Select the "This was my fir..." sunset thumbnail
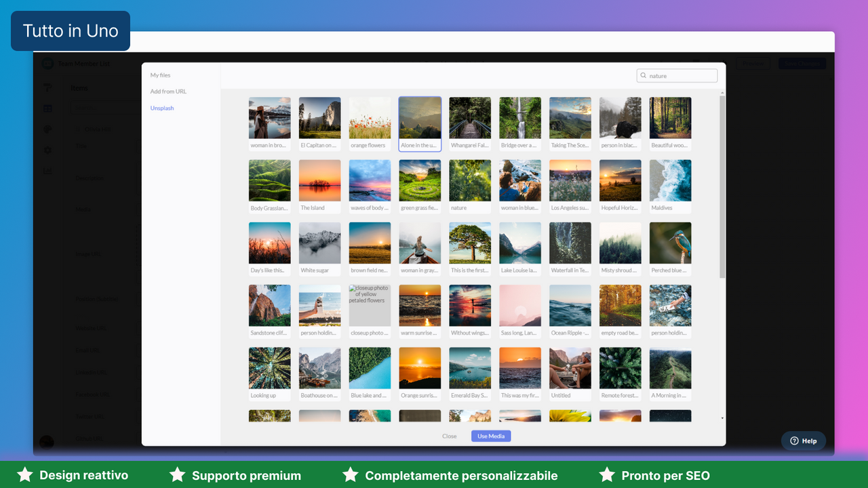This screenshot has width=868, height=488. coord(520,374)
